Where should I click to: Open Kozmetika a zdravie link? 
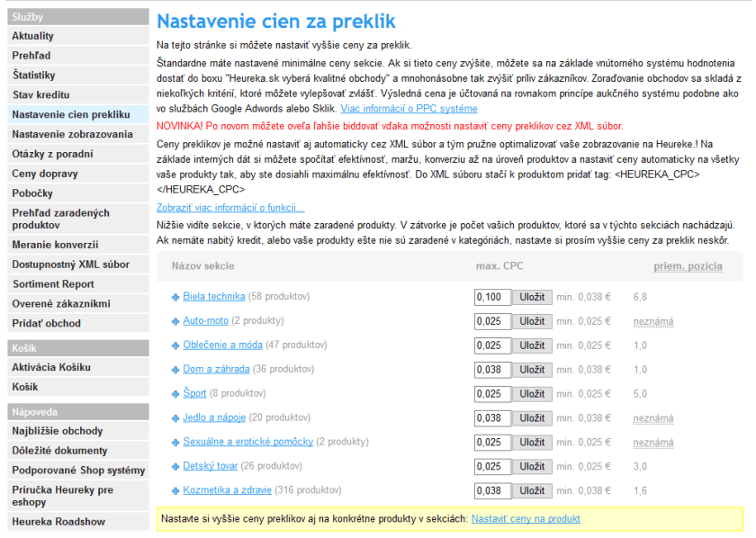pos(227,490)
